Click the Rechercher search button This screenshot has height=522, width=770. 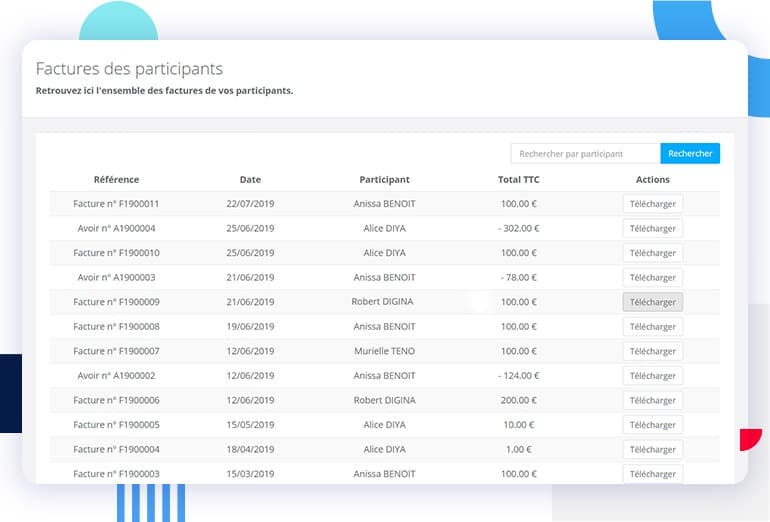click(x=690, y=154)
